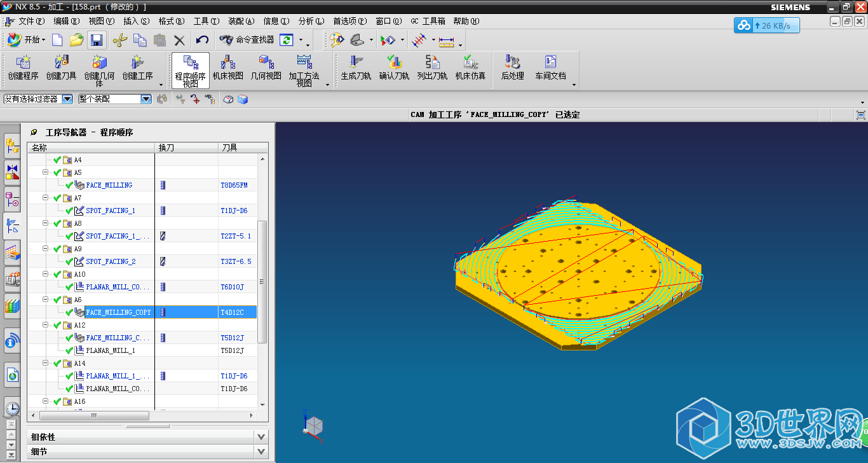Image resolution: width=868 pixels, height=463 pixels.
Task: Generate tool path with 生成刀轨
Action: [x=356, y=67]
